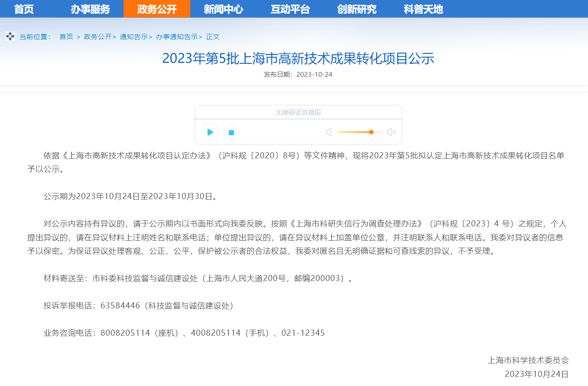Open the 首页 main navigation tab
This screenshot has height=386, width=588.
click(x=24, y=9)
